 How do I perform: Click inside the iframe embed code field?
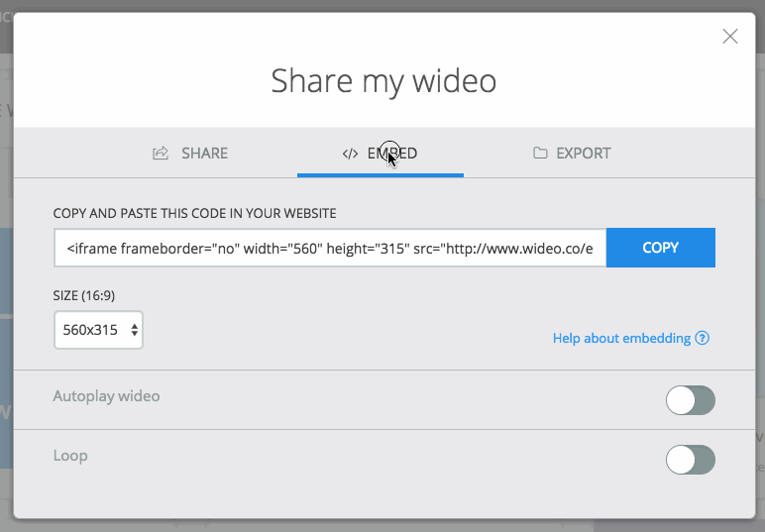(x=330, y=248)
